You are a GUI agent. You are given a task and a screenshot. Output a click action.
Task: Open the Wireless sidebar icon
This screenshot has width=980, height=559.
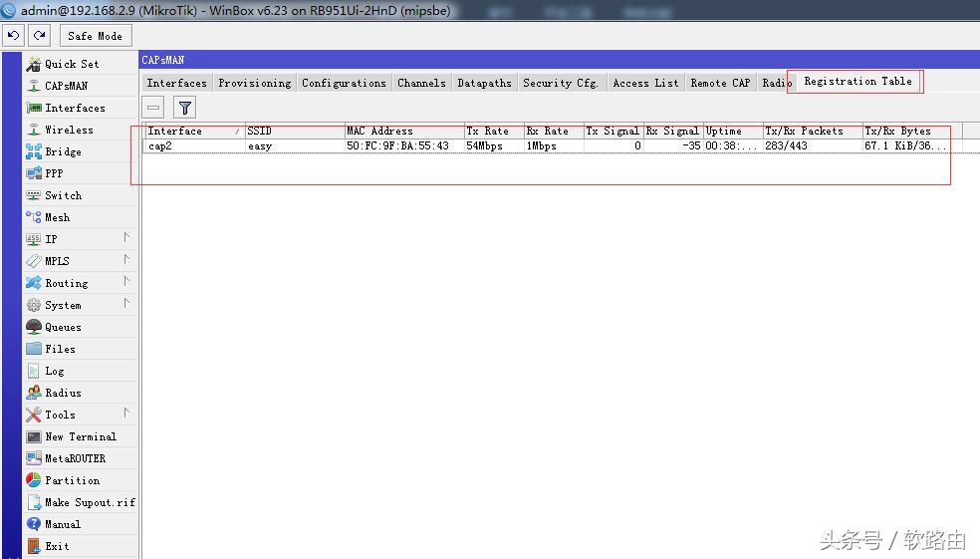(33, 130)
